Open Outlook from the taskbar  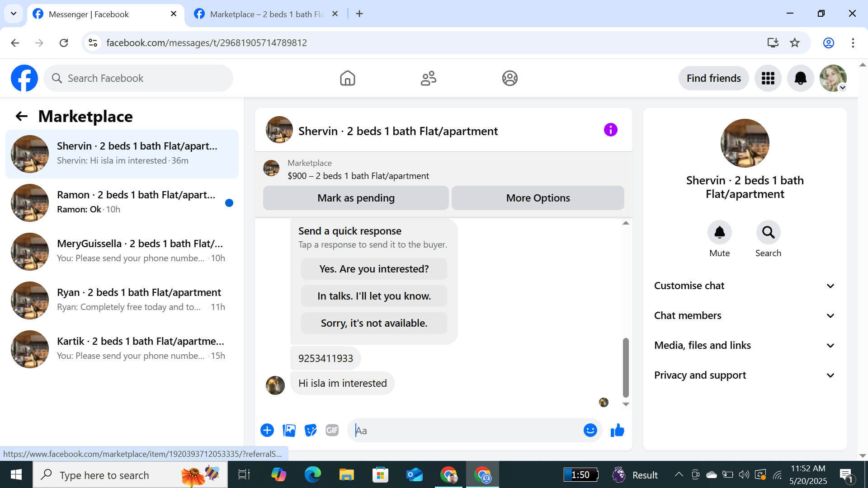[x=414, y=475]
